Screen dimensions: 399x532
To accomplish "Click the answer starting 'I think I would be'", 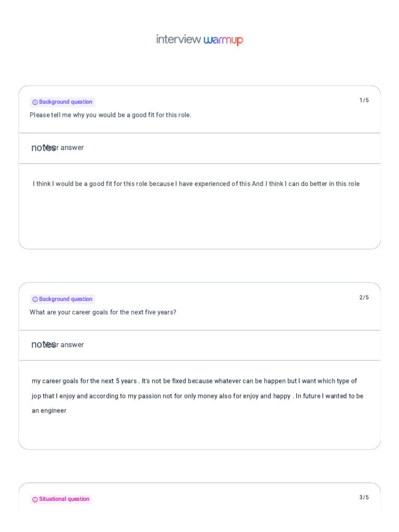I will click(x=196, y=184).
